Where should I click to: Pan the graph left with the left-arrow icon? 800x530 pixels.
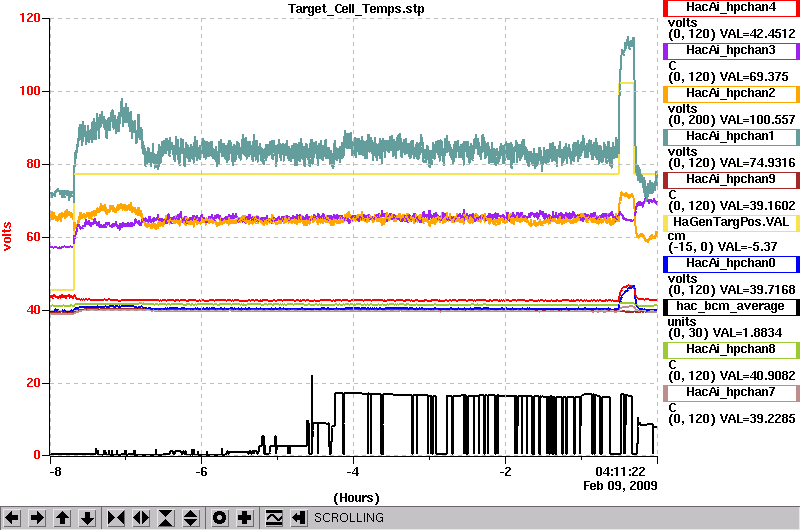pos(12,518)
